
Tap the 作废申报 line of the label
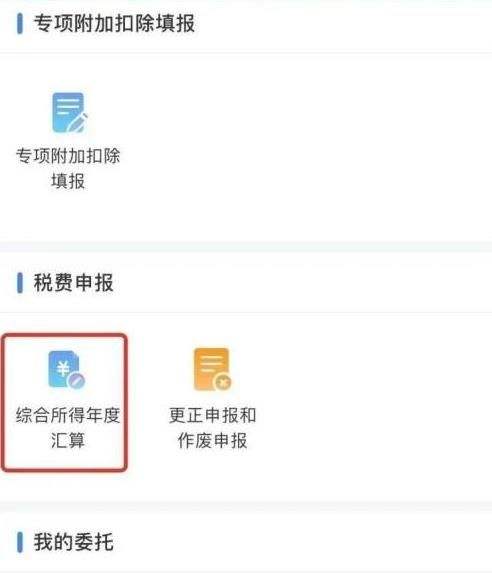212,440
